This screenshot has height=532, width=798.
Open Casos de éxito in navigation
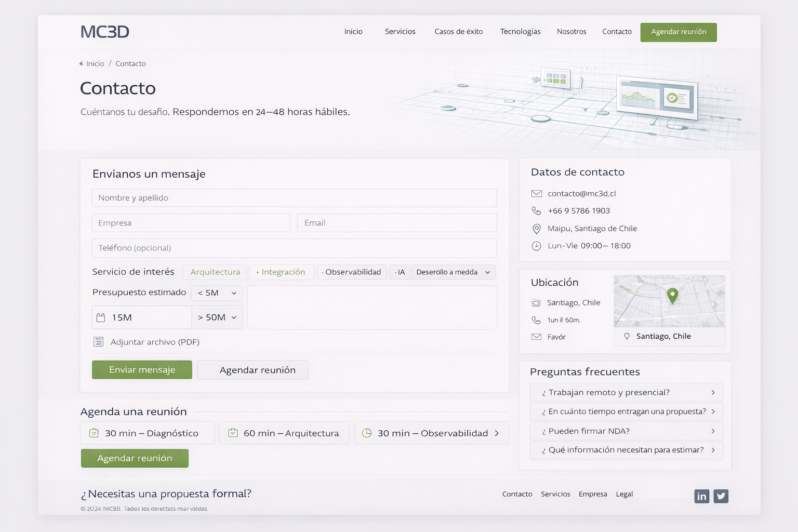(x=458, y=32)
